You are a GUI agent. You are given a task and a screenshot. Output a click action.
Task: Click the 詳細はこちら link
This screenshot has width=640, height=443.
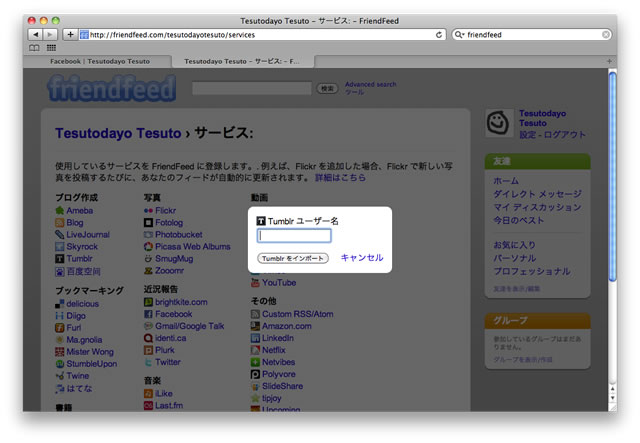pyautogui.click(x=340, y=178)
